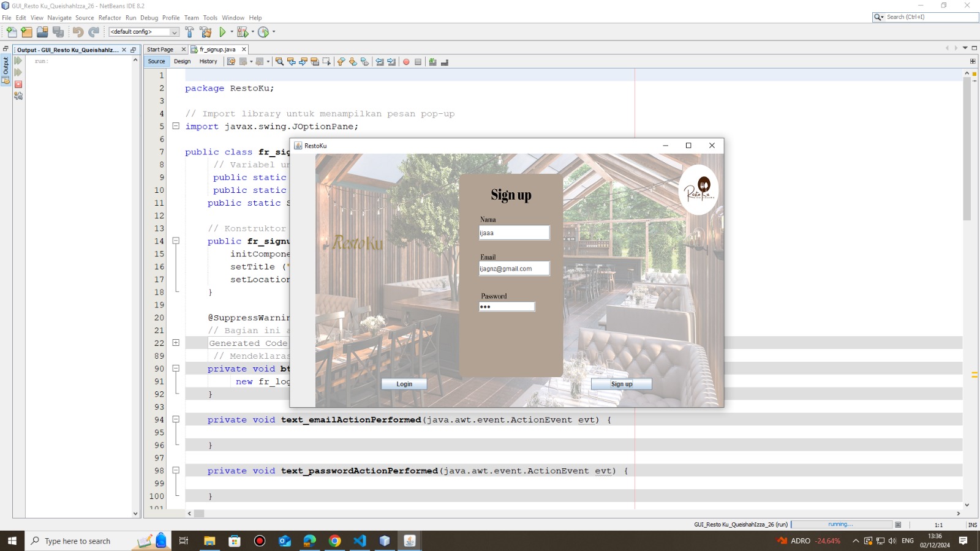Open Google Chrome from the taskbar

tap(334, 541)
